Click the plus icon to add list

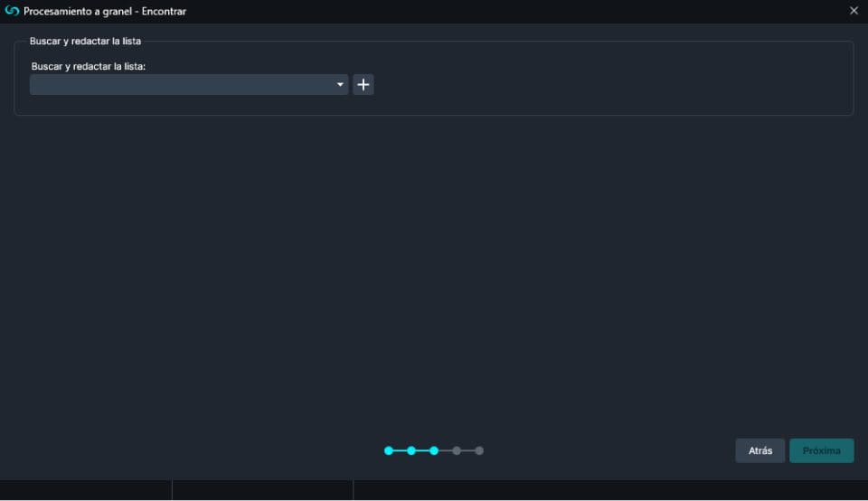(363, 85)
